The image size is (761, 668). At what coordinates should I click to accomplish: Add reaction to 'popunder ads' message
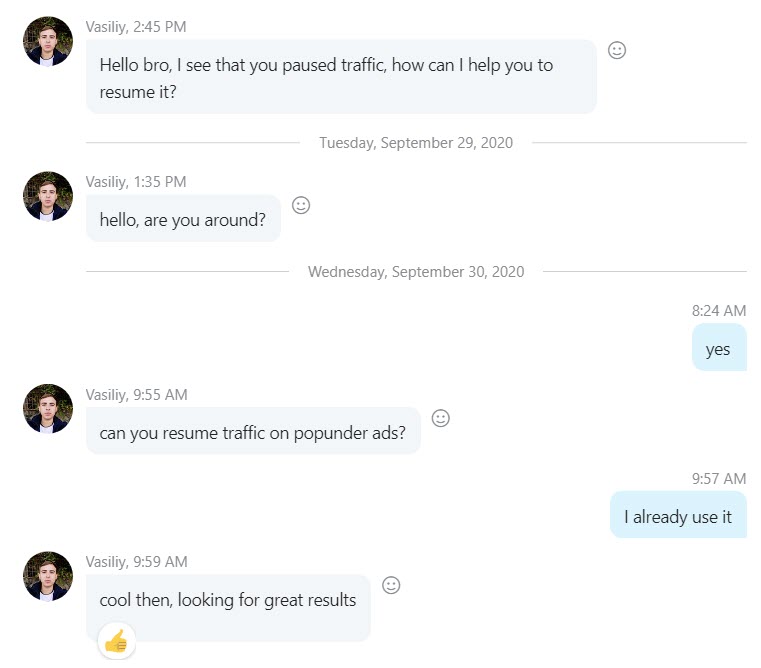pyautogui.click(x=440, y=418)
